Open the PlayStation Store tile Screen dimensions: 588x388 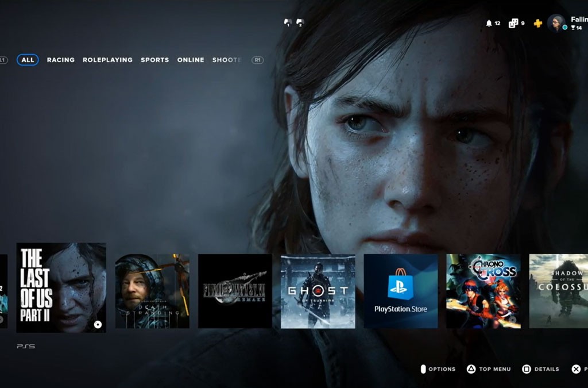click(401, 291)
